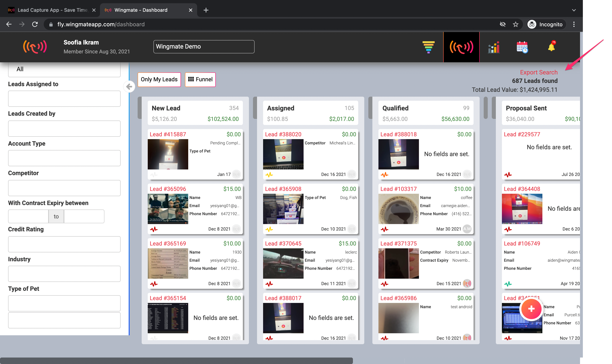Collapse the filter sidebar with arrow button
Screen dimensions: 612x364
coord(129,87)
